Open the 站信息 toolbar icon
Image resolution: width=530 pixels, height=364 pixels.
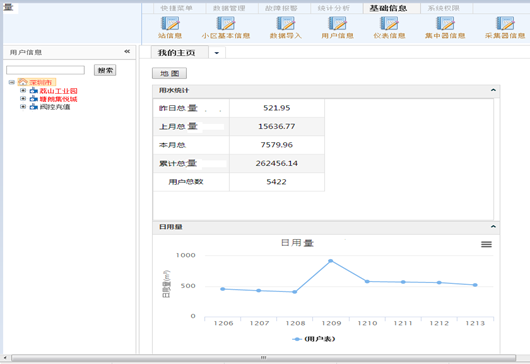point(170,24)
